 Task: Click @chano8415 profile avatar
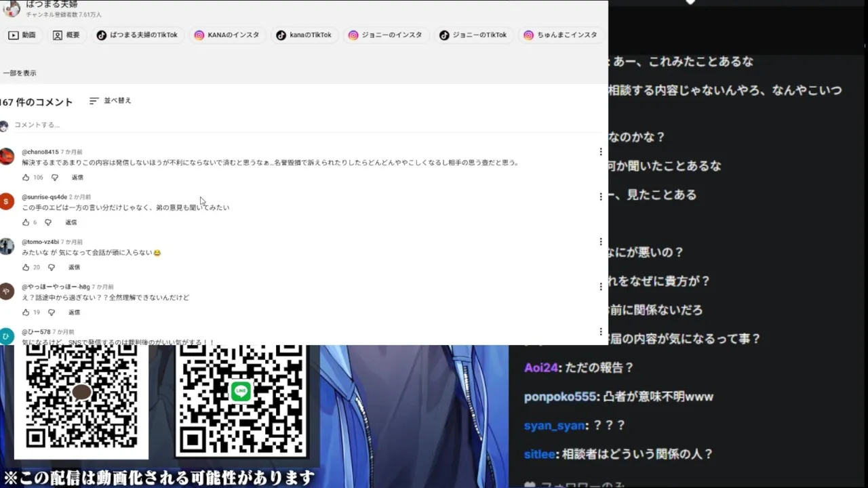tap(7, 157)
